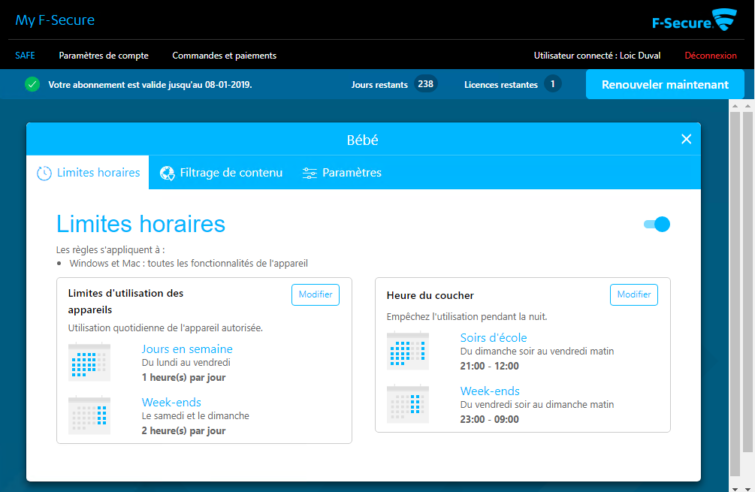Click the Soirs d'école link
Image resolution: width=755 pixels, height=492 pixels.
click(x=494, y=337)
